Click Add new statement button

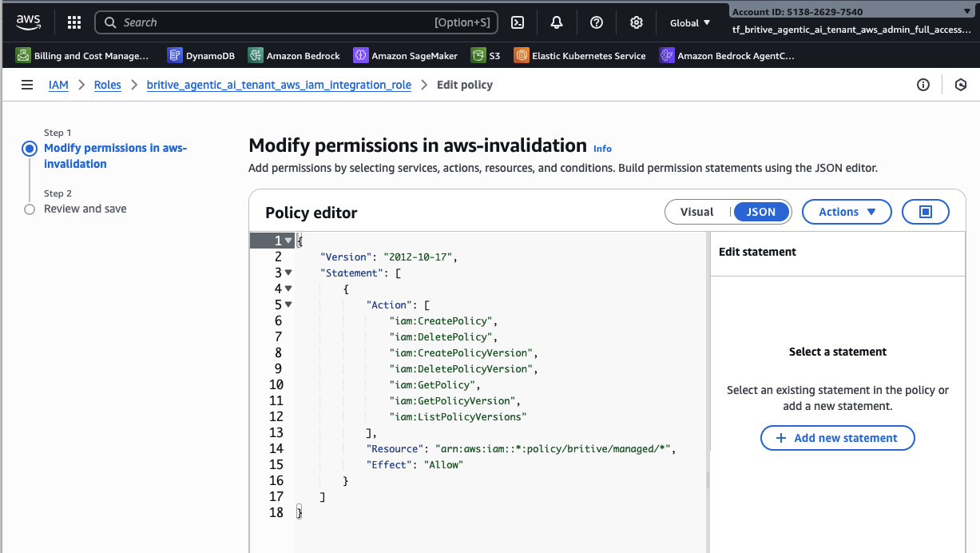(x=837, y=438)
